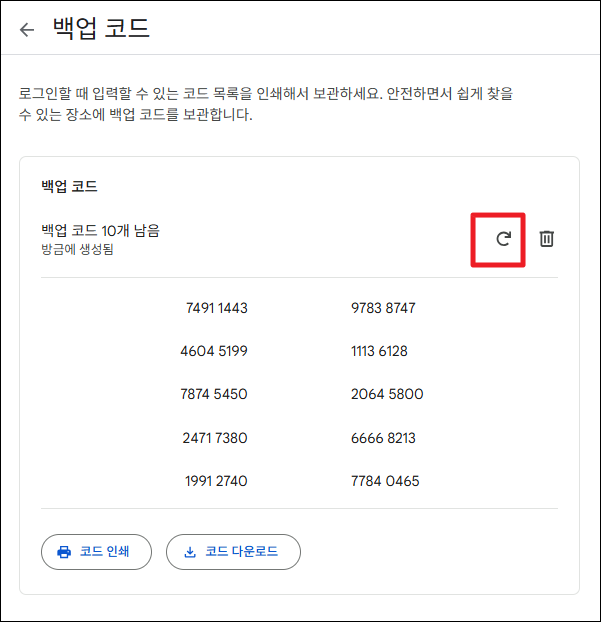Click backup code 4604 5199
The image size is (601, 622).
click(214, 351)
